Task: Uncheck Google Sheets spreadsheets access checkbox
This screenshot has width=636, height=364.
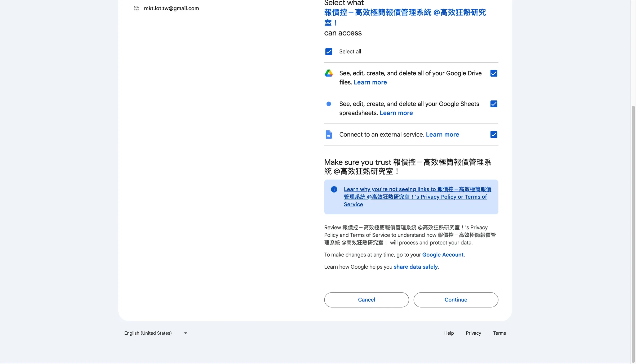Action: tap(494, 104)
